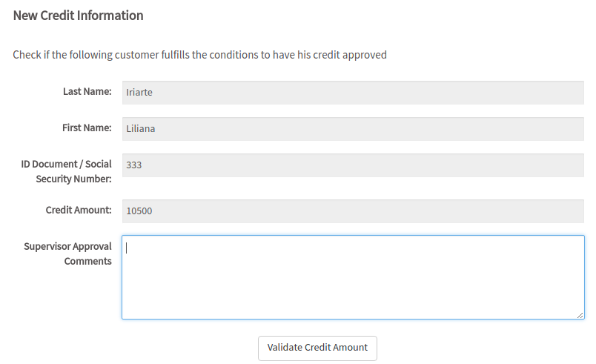Viewport: 596px width, 364px height.
Task: Click the "Iriarte" value text
Action: [x=139, y=93]
